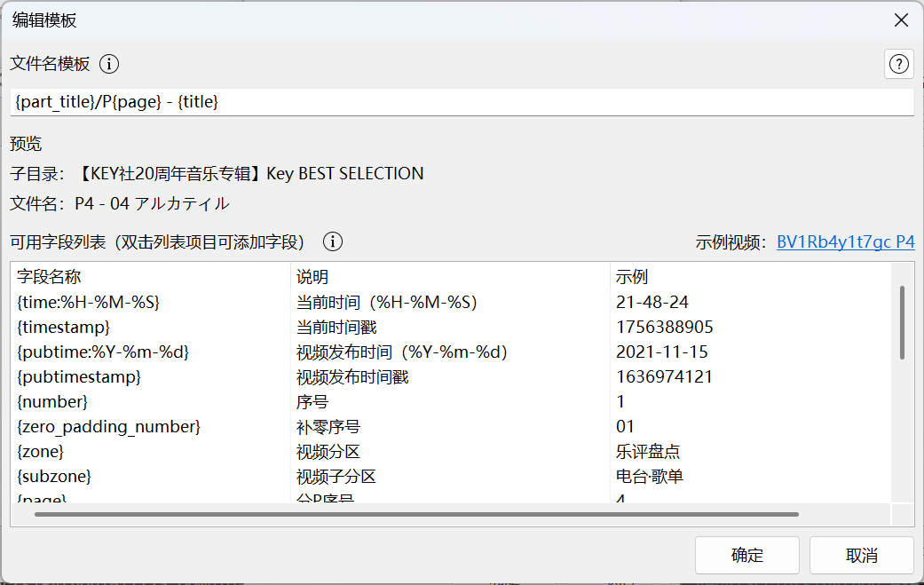The image size is (924, 585).
Task: Click the 示例 column header
Action: pos(632,277)
